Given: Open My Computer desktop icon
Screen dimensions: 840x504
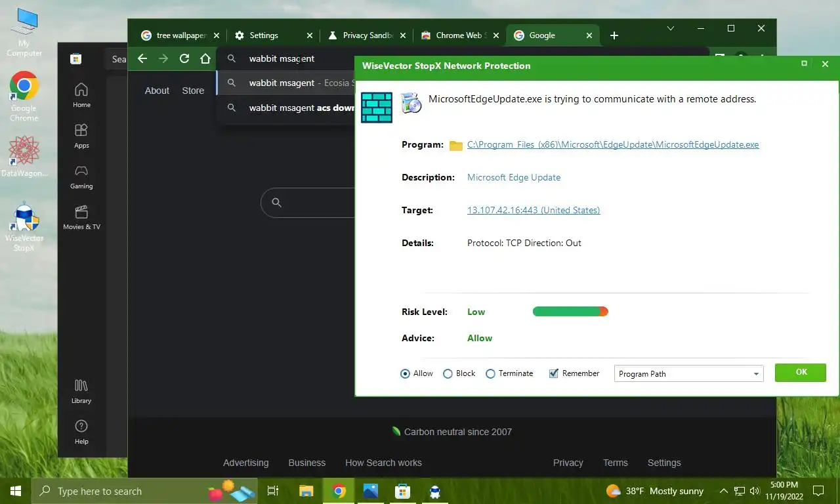Looking at the screenshot, I should 24,33.
